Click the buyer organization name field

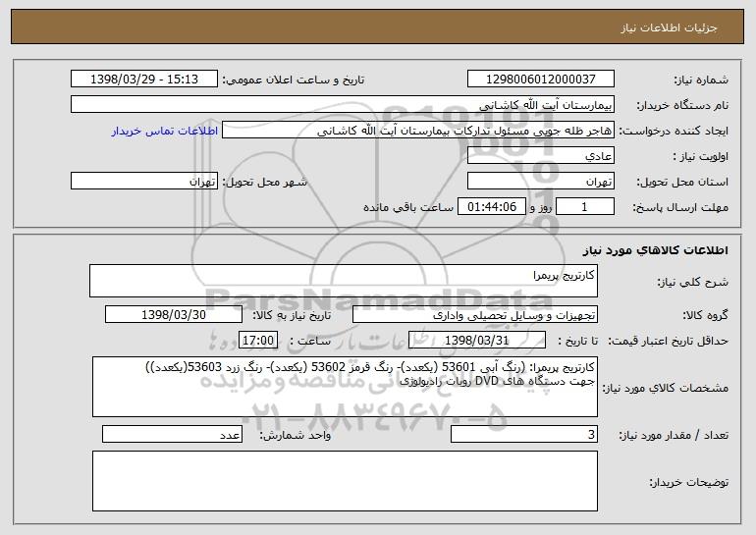pyautogui.click(x=343, y=104)
